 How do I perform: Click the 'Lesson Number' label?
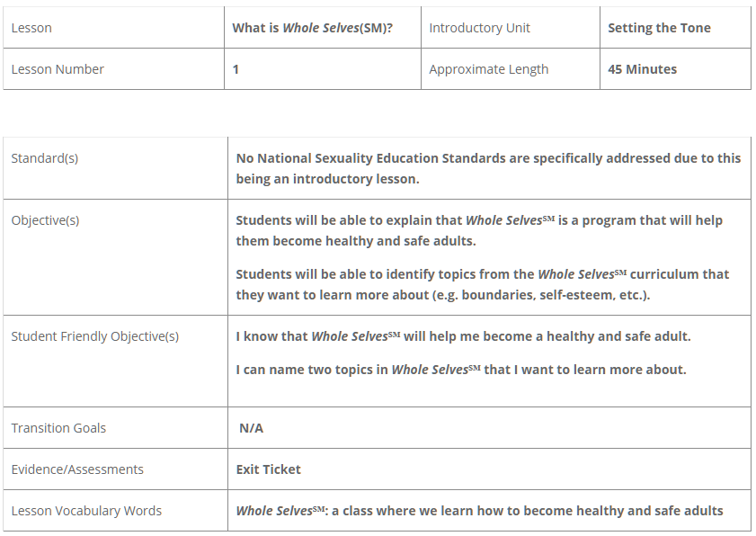coord(58,69)
